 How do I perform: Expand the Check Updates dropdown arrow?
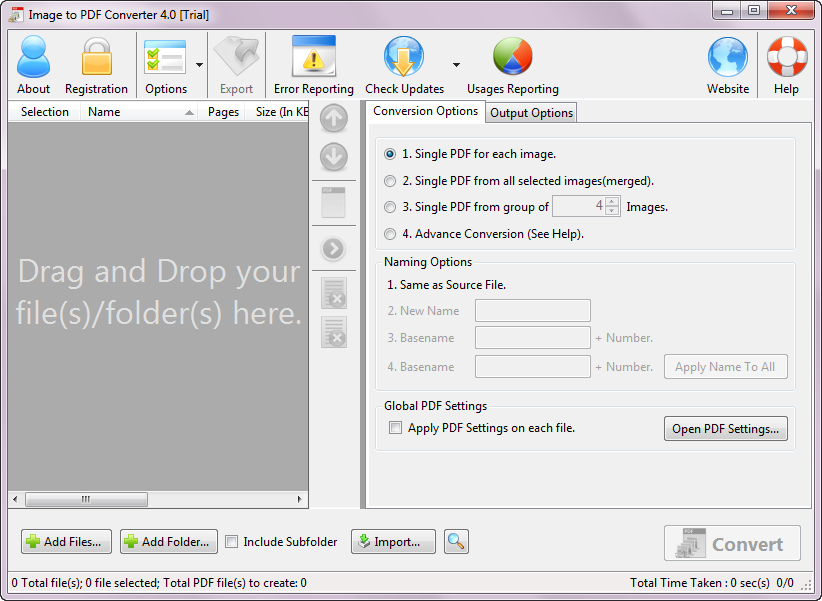(x=456, y=65)
